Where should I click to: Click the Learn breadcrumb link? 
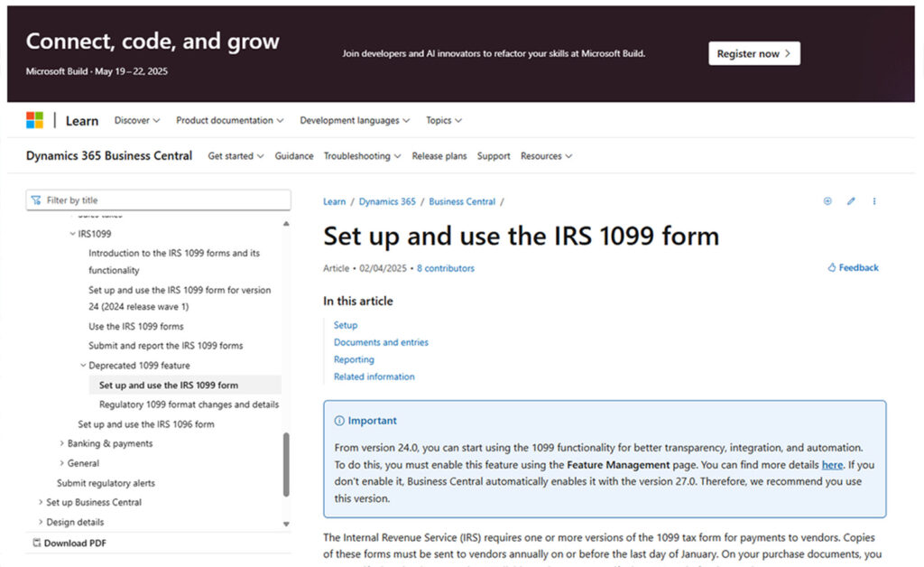334,201
